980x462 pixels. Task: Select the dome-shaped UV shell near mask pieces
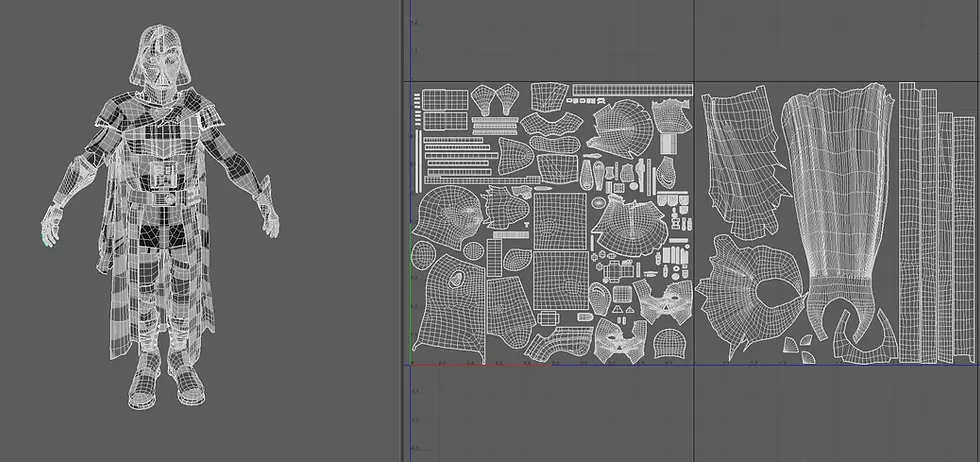point(669,344)
